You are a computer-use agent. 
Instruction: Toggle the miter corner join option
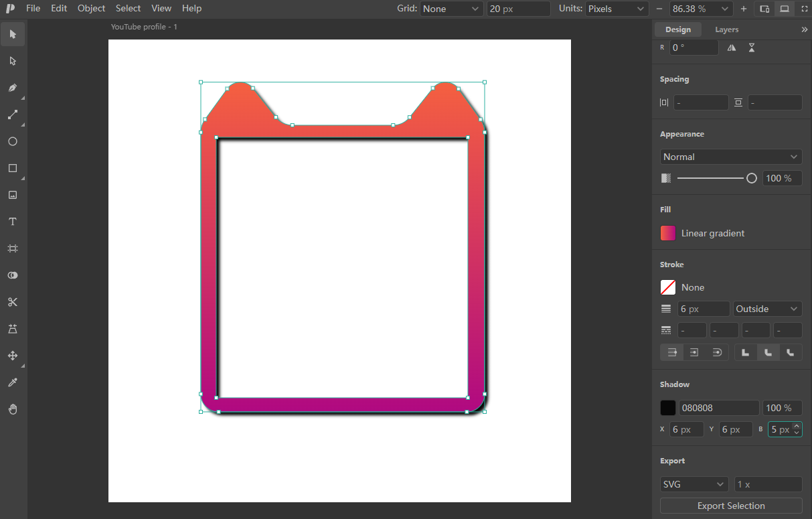point(746,352)
